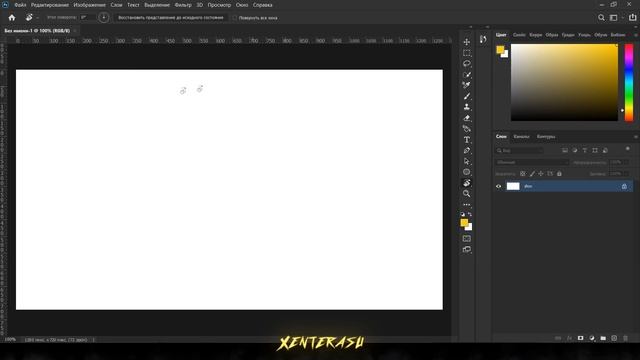Image resolution: width=640 pixels, height=360 pixels.
Task: Select the Type tool (T)
Action: pos(467,140)
